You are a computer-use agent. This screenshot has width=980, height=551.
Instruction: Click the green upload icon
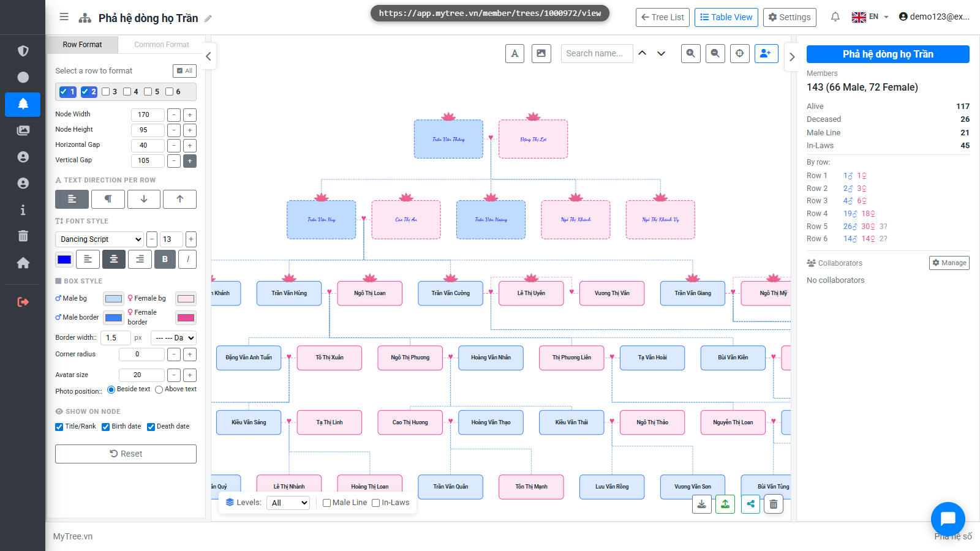(x=725, y=504)
